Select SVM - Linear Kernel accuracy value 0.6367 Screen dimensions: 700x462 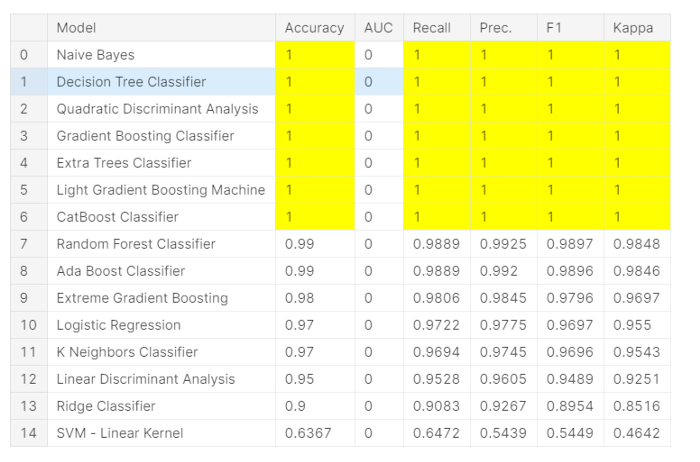point(306,433)
